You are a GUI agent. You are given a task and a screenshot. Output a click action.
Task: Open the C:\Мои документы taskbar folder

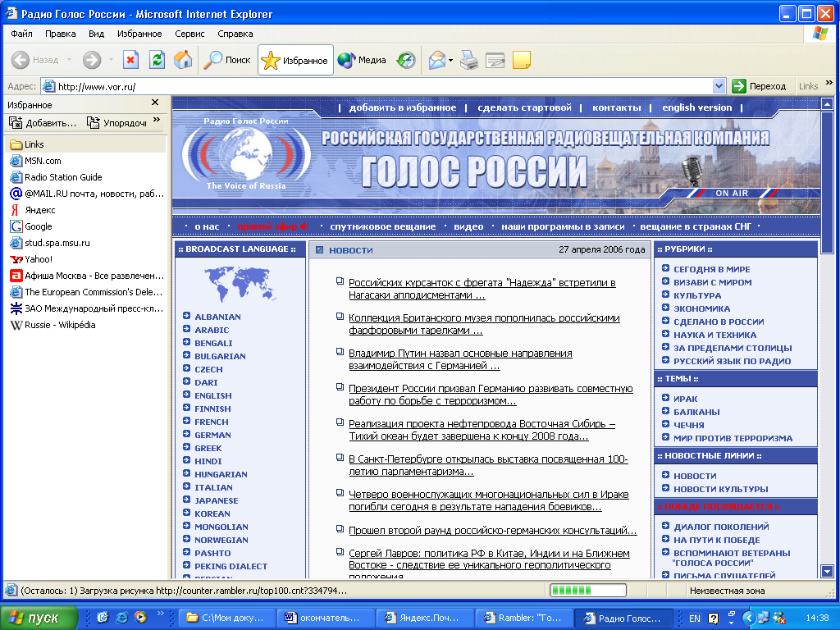[x=226, y=618]
